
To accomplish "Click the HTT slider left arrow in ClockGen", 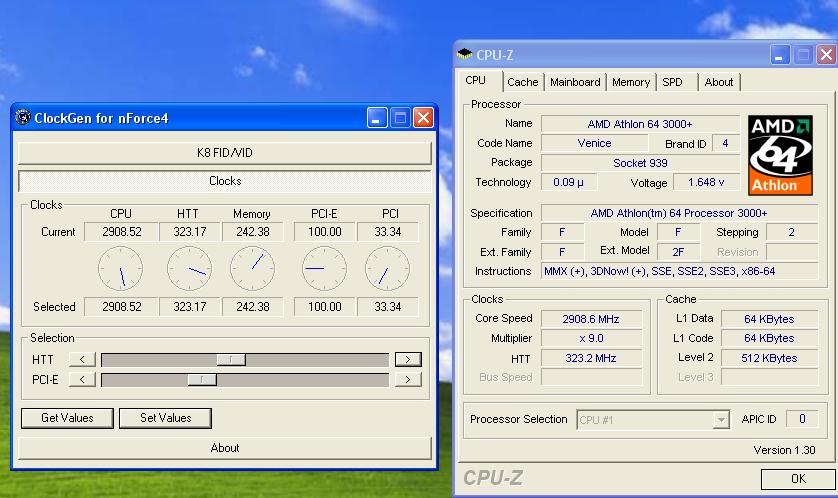I will click(82, 359).
